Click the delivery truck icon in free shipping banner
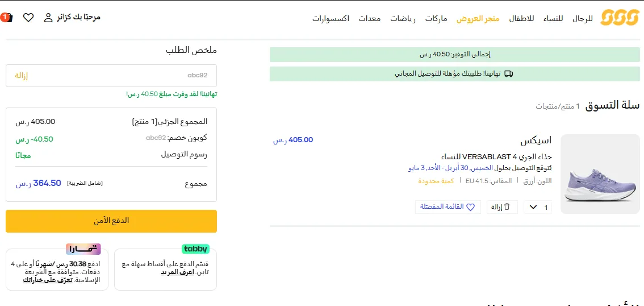Viewport: 644px width, 306px height. [508, 74]
